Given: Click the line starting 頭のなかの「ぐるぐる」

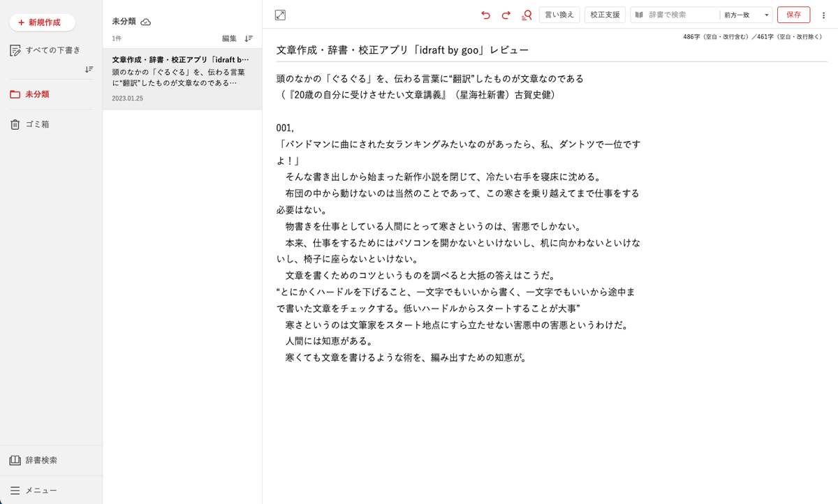Looking at the screenshot, I should pos(429,78).
